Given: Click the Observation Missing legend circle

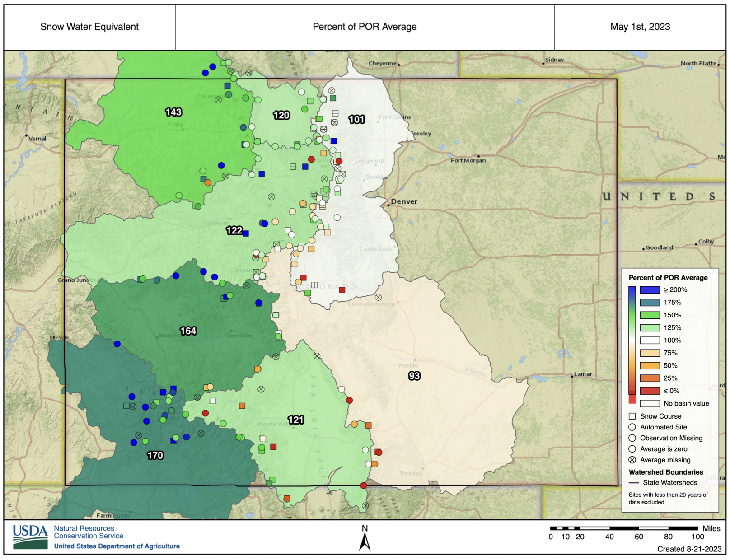Looking at the screenshot, I should [632, 438].
